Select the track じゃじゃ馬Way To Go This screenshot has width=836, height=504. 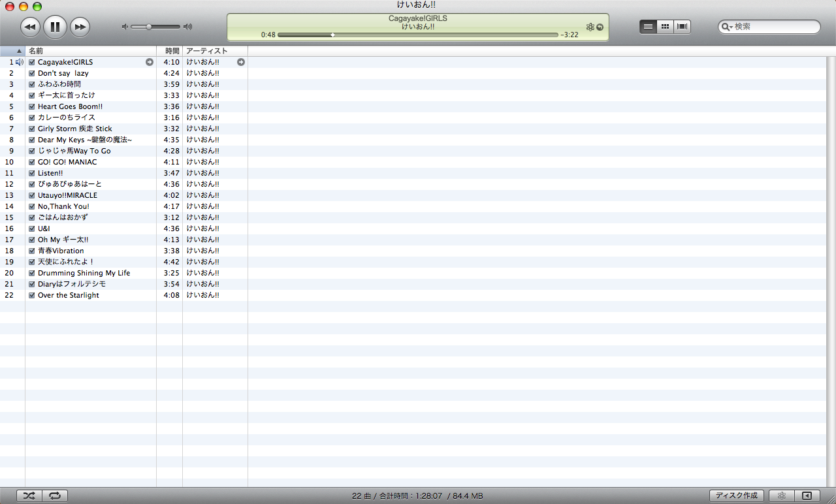(74, 151)
